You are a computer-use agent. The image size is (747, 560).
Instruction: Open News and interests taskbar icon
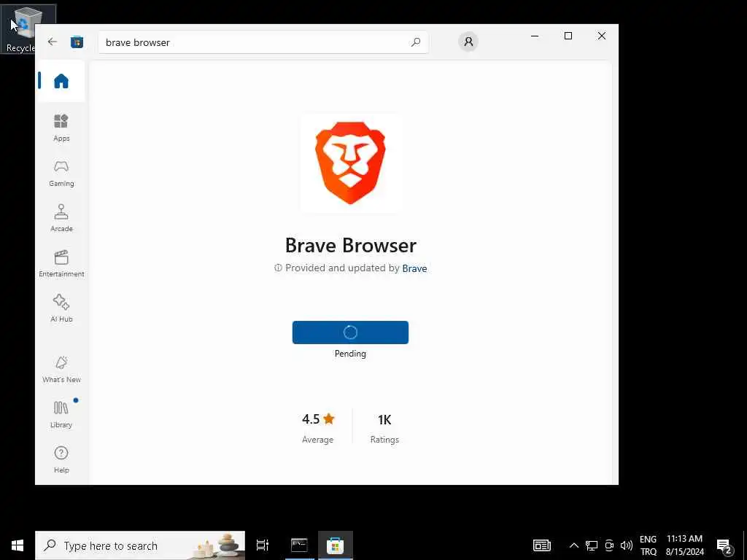(x=542, y=545)
